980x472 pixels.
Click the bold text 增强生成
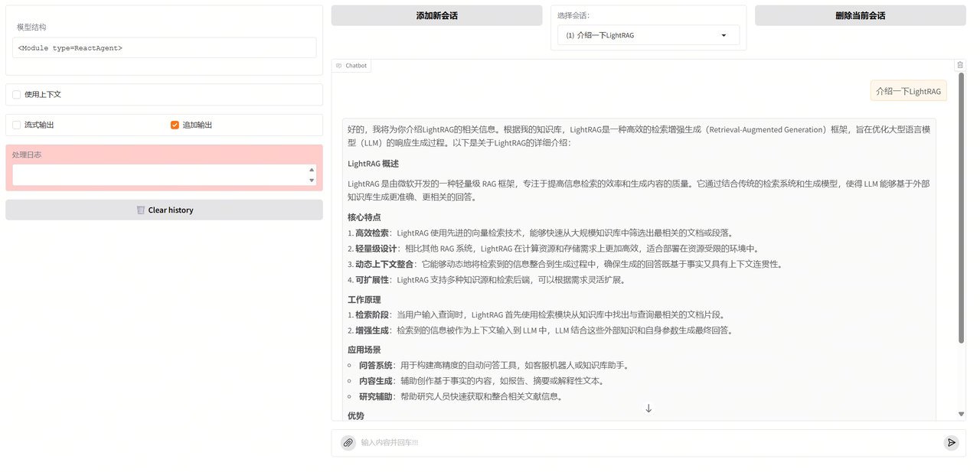(x=371, y=330)
